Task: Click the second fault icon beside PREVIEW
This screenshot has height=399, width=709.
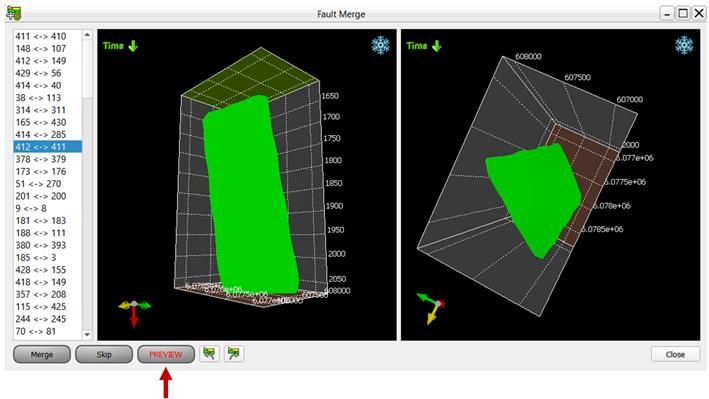Action: coord(234,354)
